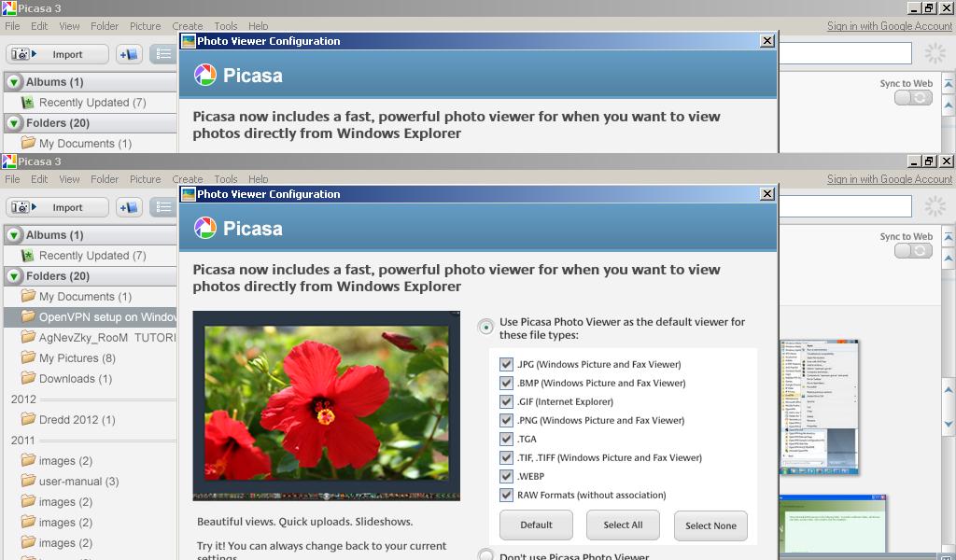Click list view icon in upper Picasa toolbar
The width and height of the screenshot is (956, 560).
pos(162,54)
